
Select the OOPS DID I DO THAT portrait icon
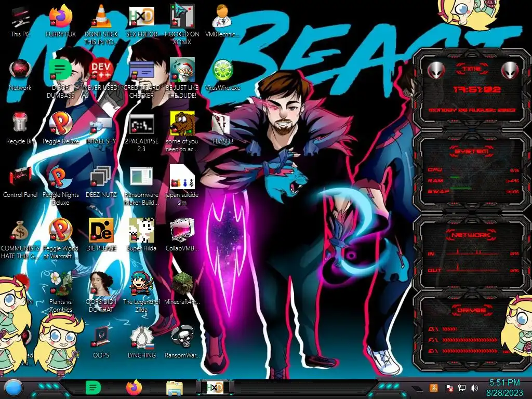[101, 284]
